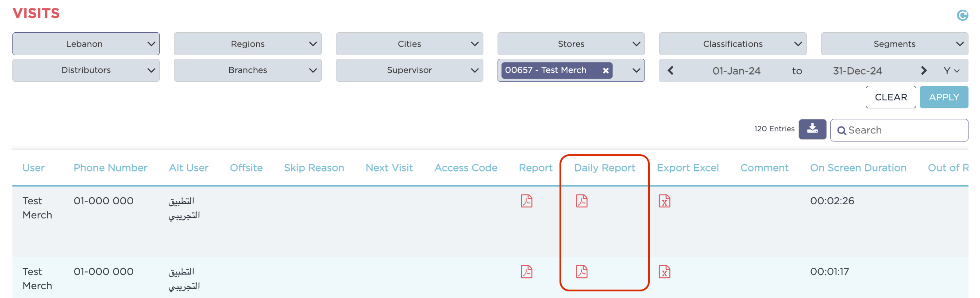Export first row visit to Excel
980x298 pixels.
664,201
